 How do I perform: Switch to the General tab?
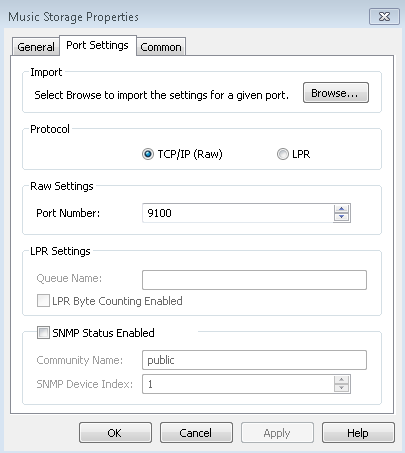point(36,47)
